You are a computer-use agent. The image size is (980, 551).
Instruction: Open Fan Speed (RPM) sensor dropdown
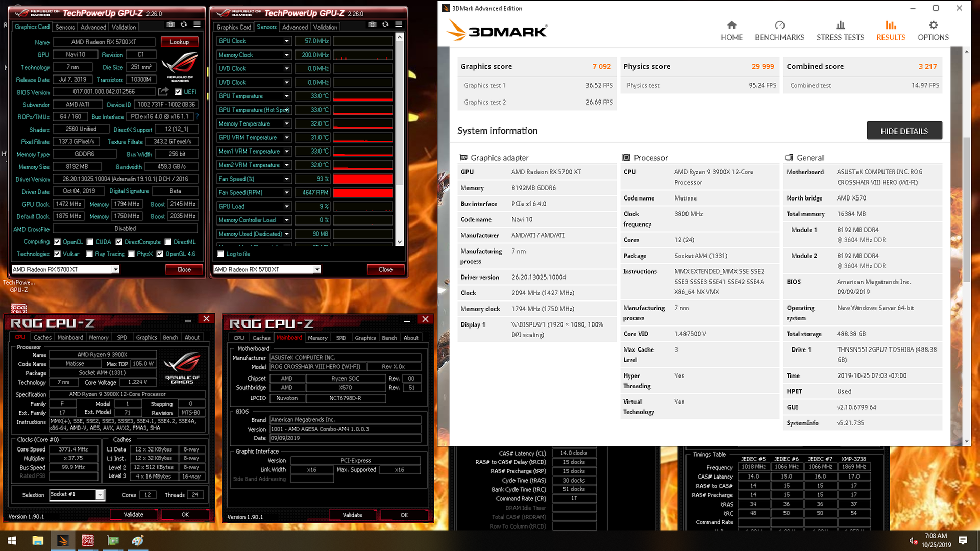[x=286, y=192]
